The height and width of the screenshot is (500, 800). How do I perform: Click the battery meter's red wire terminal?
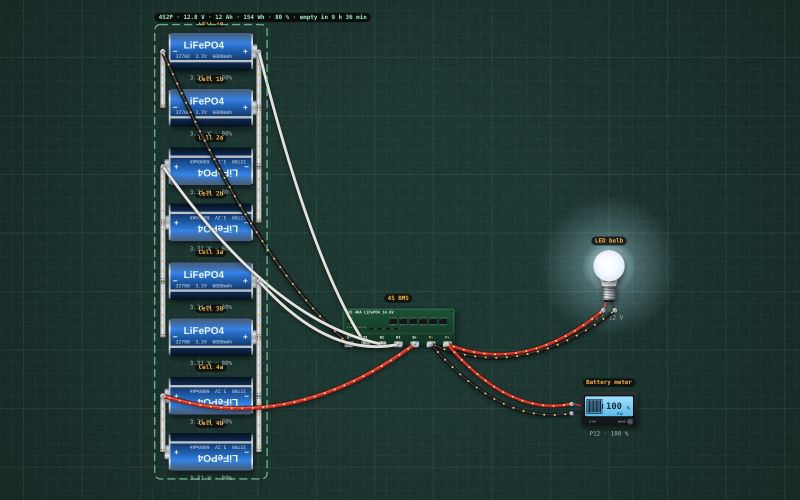pos(572,405)
